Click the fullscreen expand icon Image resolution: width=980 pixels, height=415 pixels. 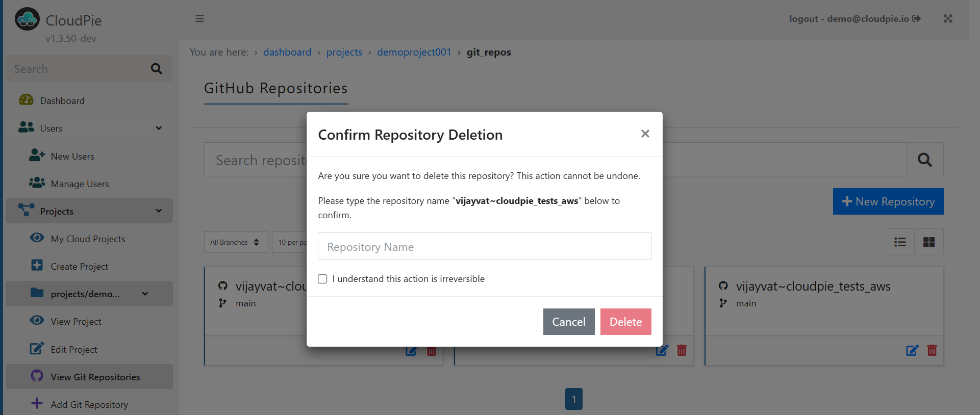(948, 18)
